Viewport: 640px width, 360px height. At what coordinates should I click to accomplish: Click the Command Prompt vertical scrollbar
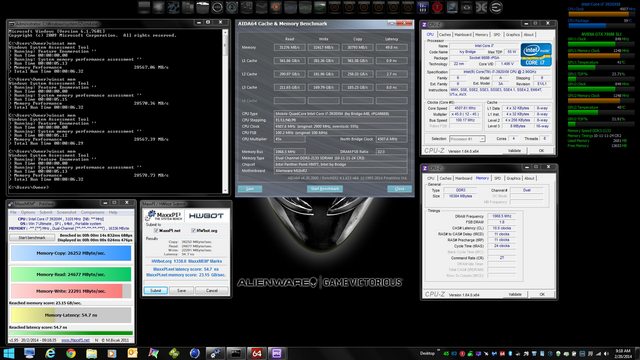pos(225,111)
